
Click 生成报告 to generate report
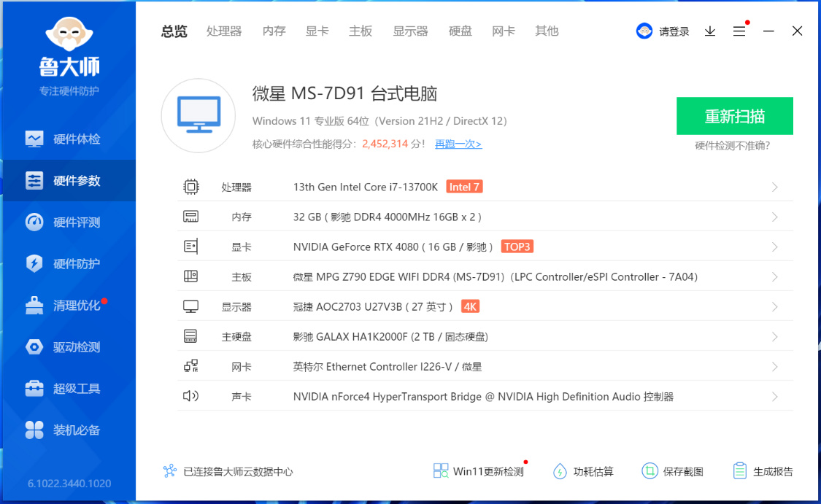pyautogui.click(x=763, y=471)
